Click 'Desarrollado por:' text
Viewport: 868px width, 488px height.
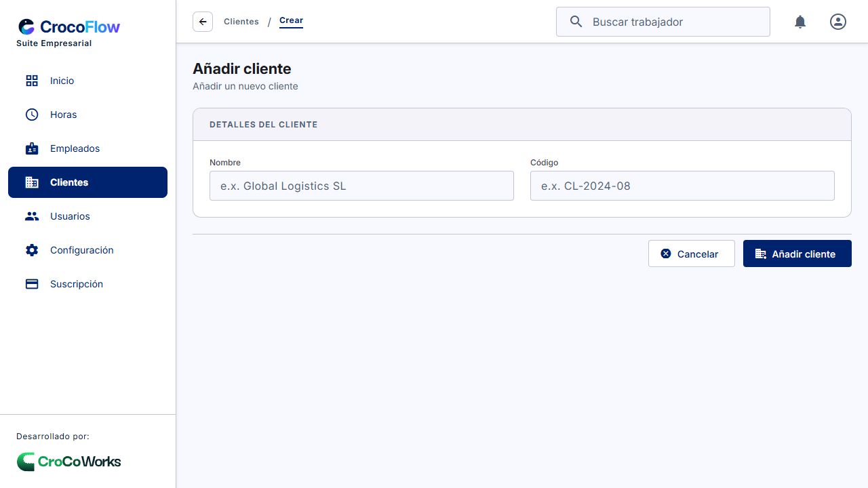[x=53, y=436]
